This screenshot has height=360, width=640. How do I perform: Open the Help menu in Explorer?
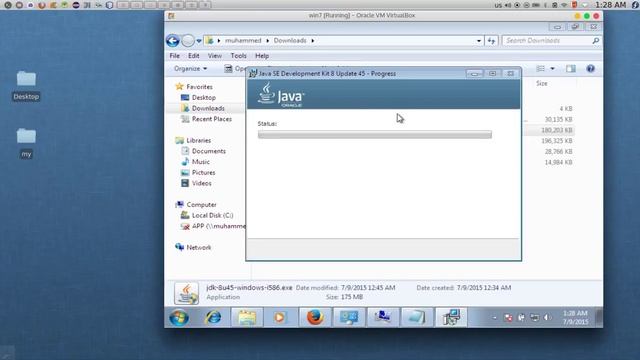[262, 56]
